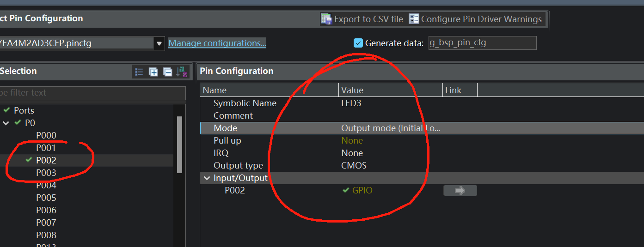Click the expand all icon in Selection panel

(x=153, y=72)
